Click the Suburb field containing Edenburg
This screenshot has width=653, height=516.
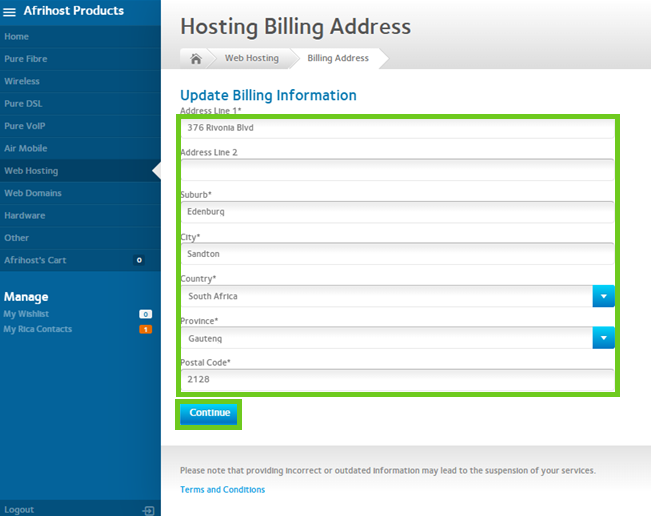click(x=398, y=212)
